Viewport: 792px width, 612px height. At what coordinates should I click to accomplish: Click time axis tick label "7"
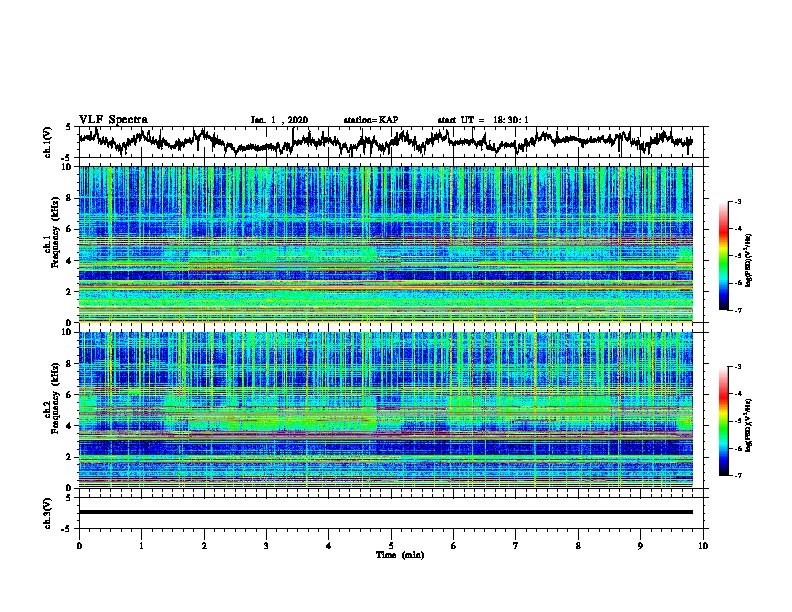[516, 546]
